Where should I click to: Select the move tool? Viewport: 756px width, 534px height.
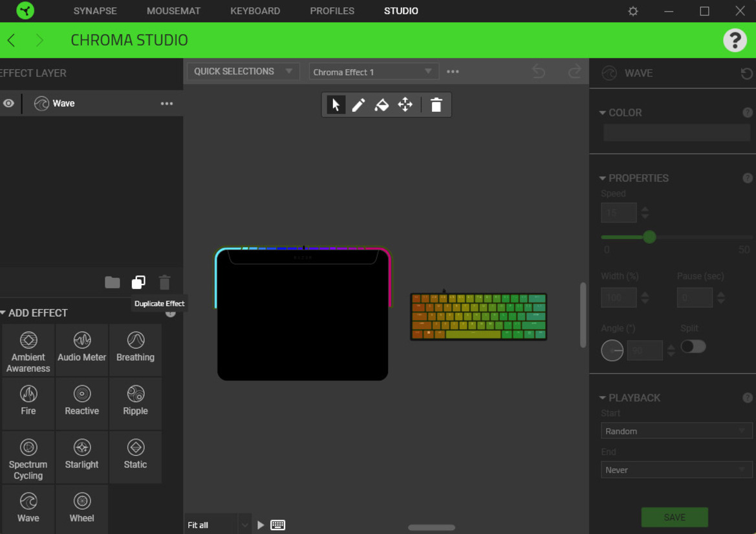(x=405, y=105)
